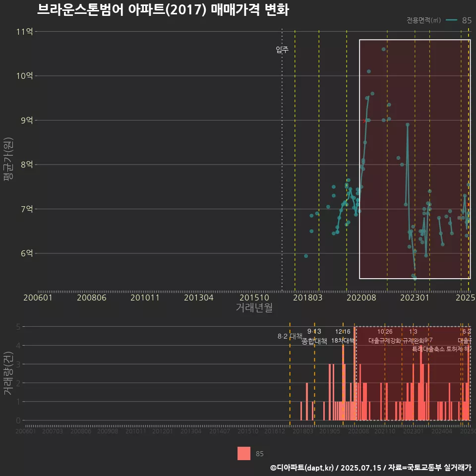Image resolution: width=476 pixels, height=476 pixels.
Task: Click the 종합대책 annotation text
Action: click(x=314, y=341)
